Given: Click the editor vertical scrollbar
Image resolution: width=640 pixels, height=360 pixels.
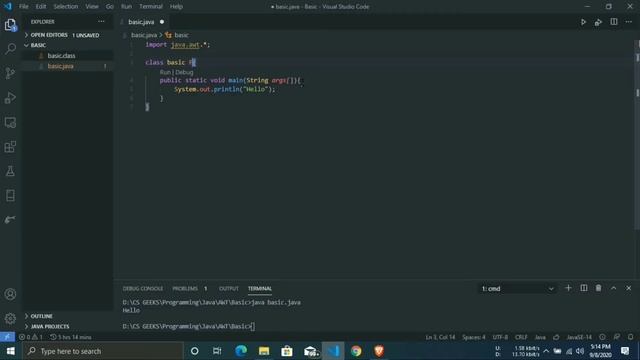Looking at the screenshot, I should click(x=637, y=135).
